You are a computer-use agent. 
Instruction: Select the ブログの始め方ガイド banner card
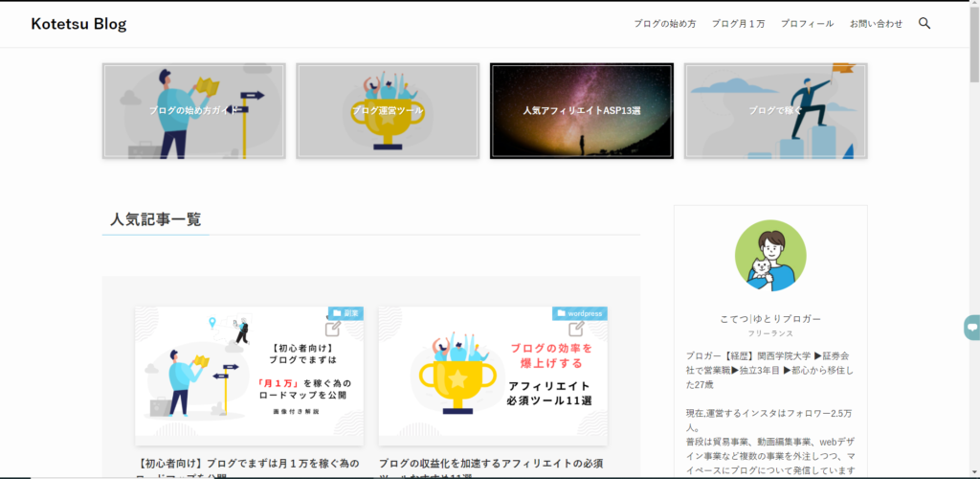tap(194, 110)
